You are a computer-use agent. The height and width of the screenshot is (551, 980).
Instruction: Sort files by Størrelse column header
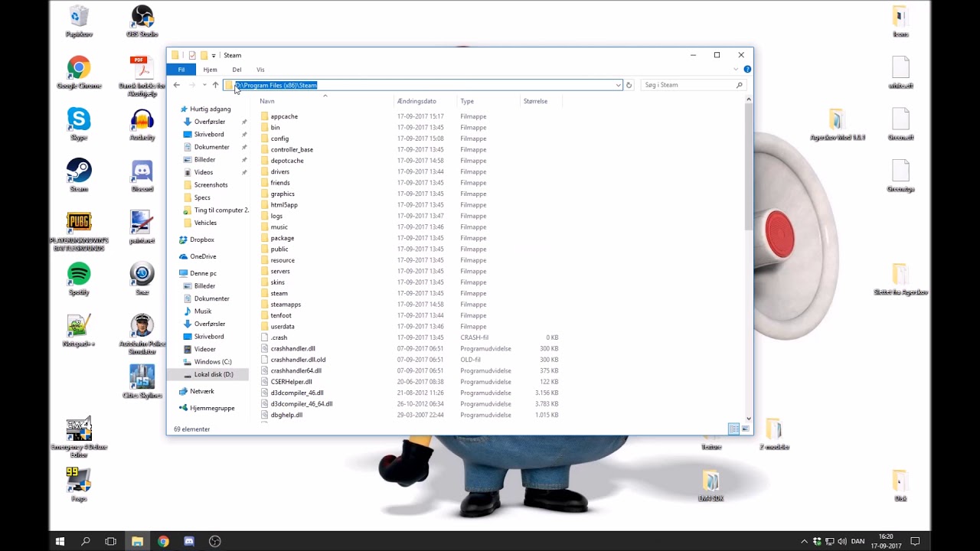(542, 101)
